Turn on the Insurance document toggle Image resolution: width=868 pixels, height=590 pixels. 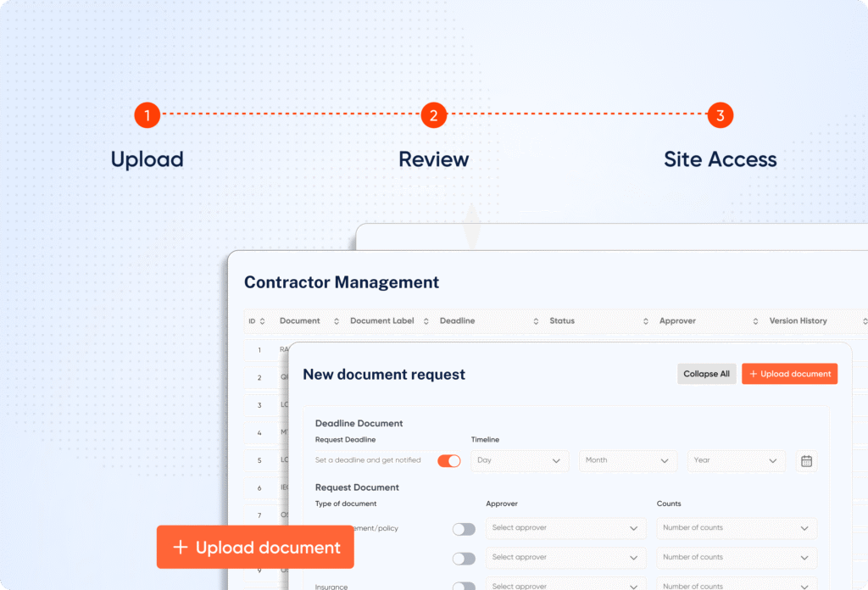coord(464,587)
